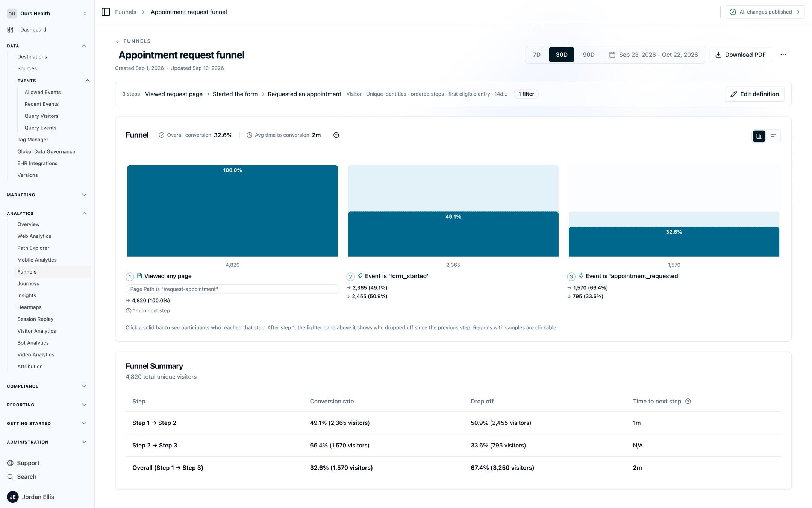Click the Edit definition button
The height and width of the screenshot is (508, 812).
(x=754, y=94)
